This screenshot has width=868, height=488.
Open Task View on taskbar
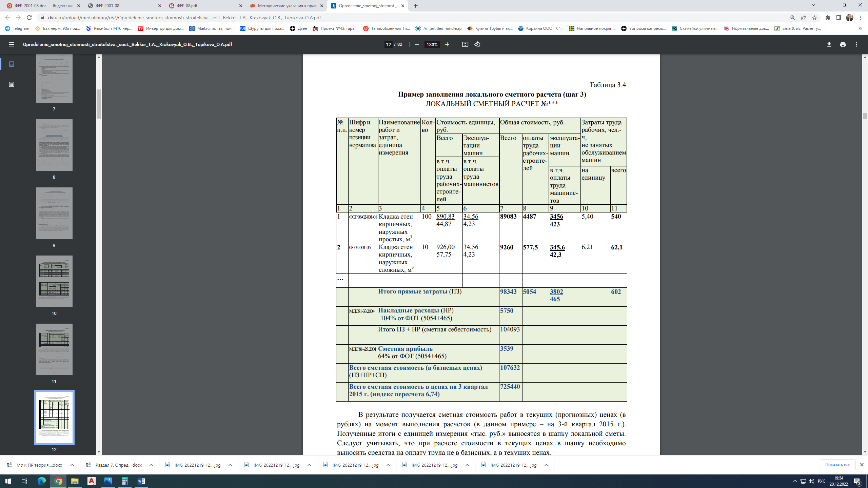point(24,481)
